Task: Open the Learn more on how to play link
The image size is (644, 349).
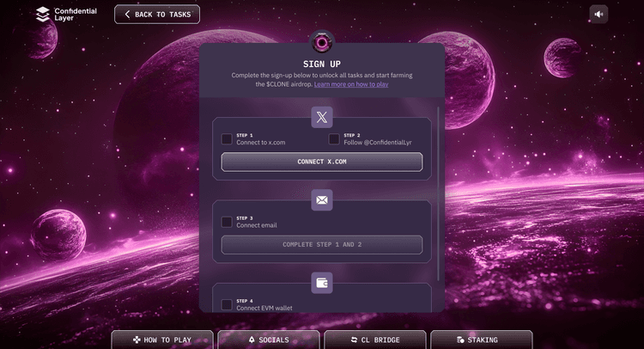Action: [x=351, y=84]
